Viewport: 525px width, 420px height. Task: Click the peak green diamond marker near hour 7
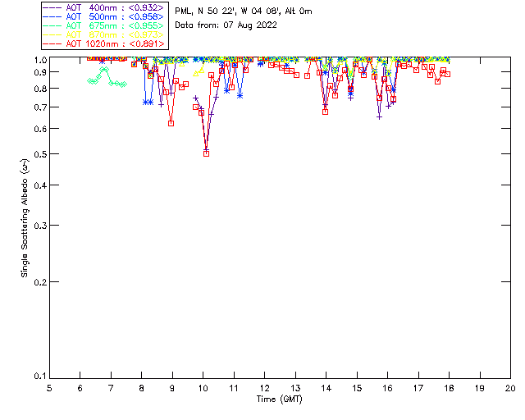104,70
